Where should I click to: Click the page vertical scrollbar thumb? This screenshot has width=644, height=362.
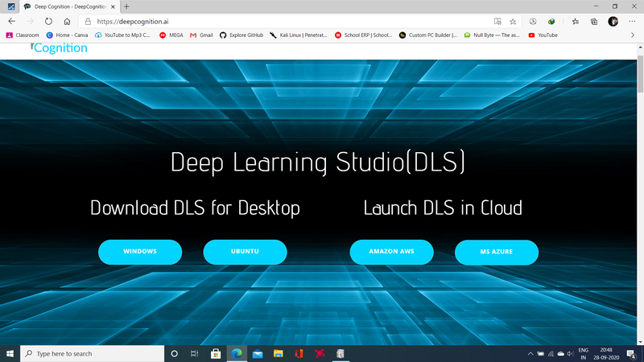pyautogui.click(x=640, y=74)
